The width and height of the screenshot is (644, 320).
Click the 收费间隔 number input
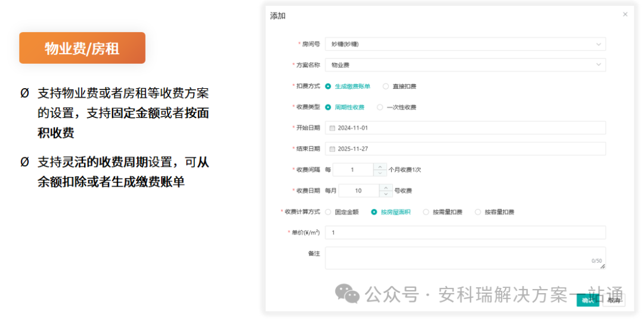pos(353,169)
